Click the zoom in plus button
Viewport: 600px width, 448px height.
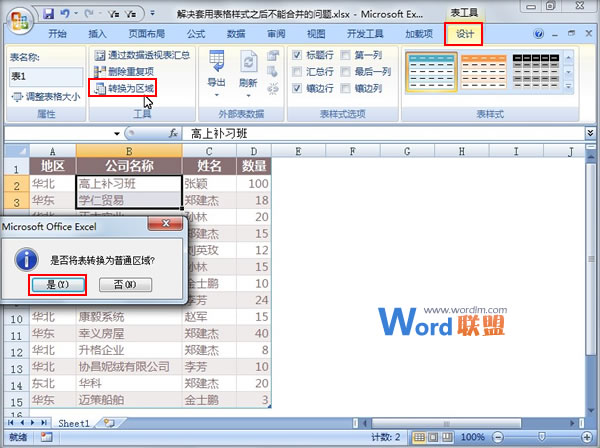[x=587, y=437]
